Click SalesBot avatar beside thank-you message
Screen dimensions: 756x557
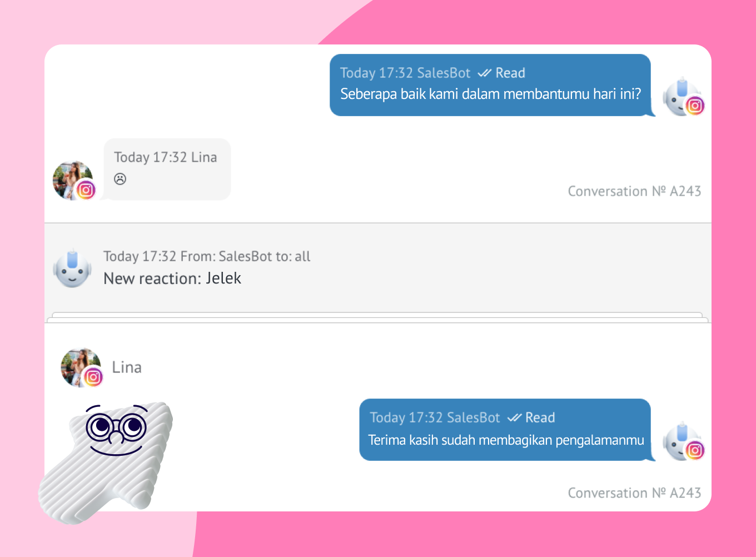click(x=682, y=442)
